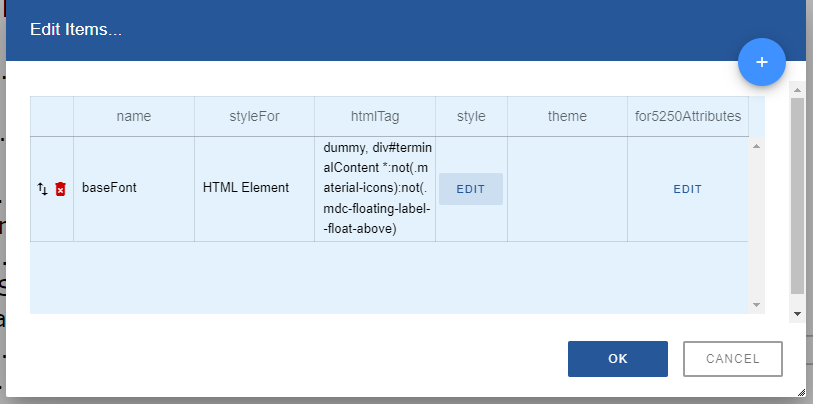
Task: Open the 'HTML Element' styleFor cell
Action: 245,188
